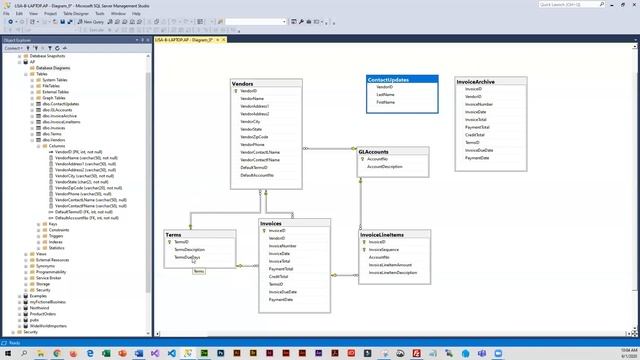The width and height of the screenshot is (640, 360).
Task: Open the Edit menu
Action: click(19, 13)
